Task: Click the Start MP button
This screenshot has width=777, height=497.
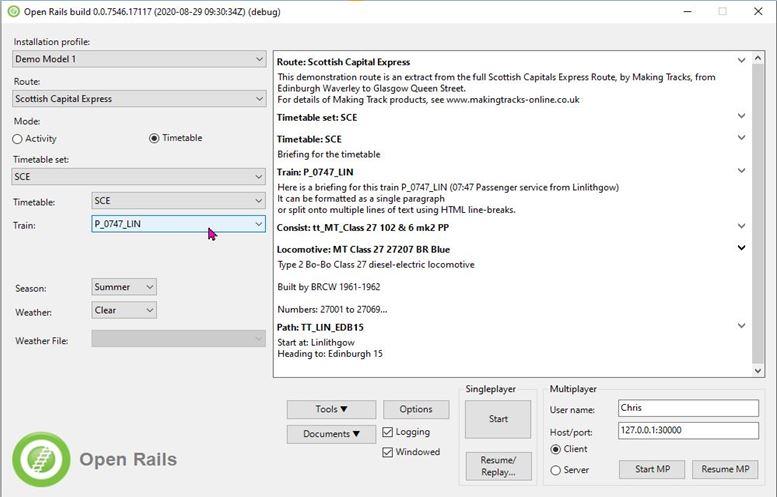Action: pos(652,469)
